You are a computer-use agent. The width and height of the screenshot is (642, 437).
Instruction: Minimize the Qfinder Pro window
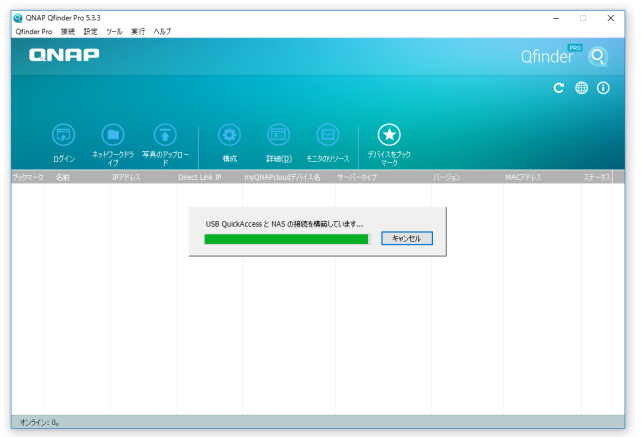pos(556,18)
